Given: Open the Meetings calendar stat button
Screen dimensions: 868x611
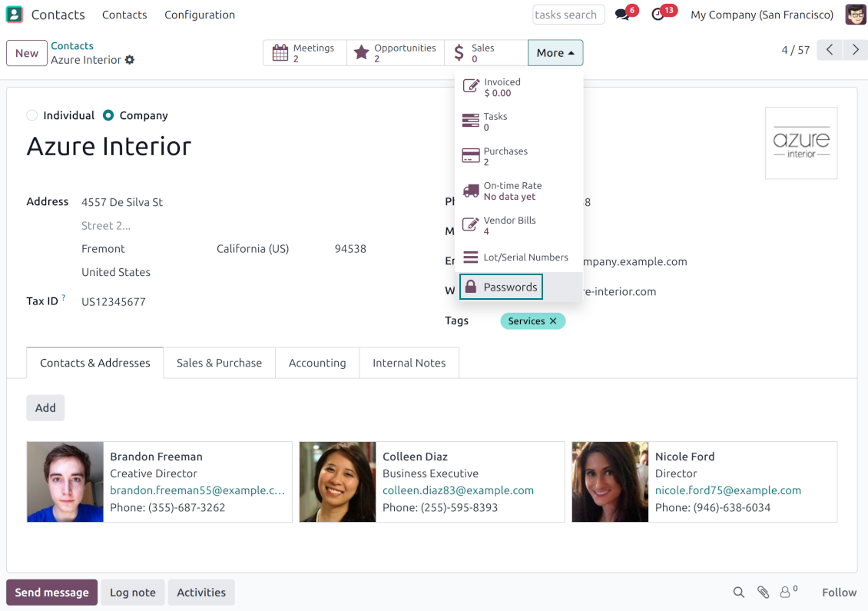Looking at the screenshot, I should coord(305,53).
